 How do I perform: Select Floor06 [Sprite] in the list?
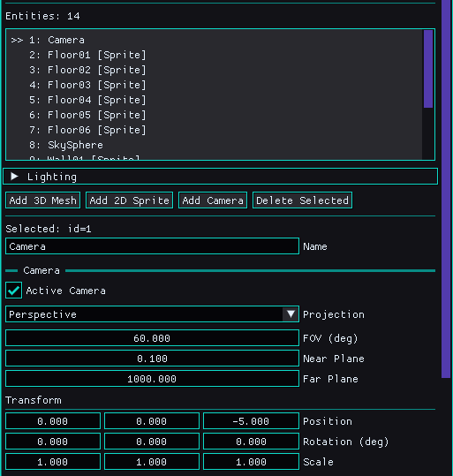click(x=214, y=130)
